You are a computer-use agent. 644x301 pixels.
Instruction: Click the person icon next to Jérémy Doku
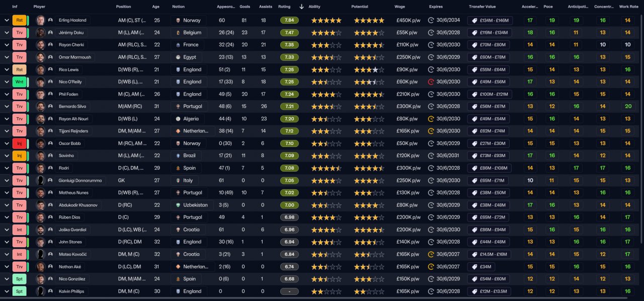coord(50,33)
